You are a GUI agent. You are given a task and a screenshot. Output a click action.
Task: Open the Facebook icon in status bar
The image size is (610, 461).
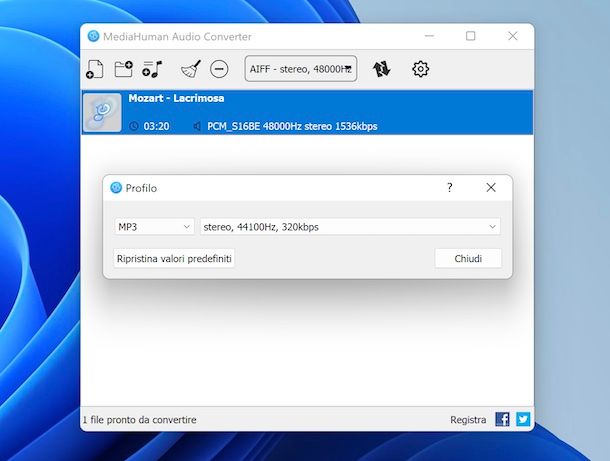coord(502,419)
